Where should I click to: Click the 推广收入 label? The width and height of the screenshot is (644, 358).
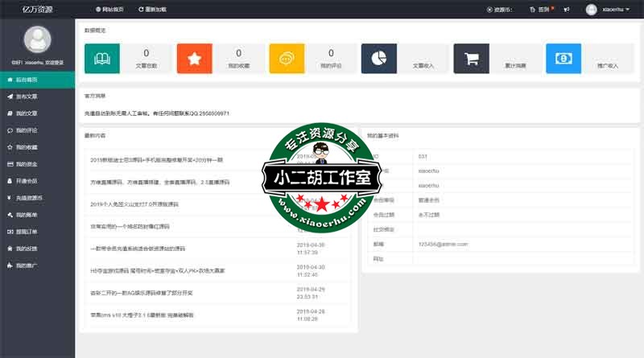(608, 66)
